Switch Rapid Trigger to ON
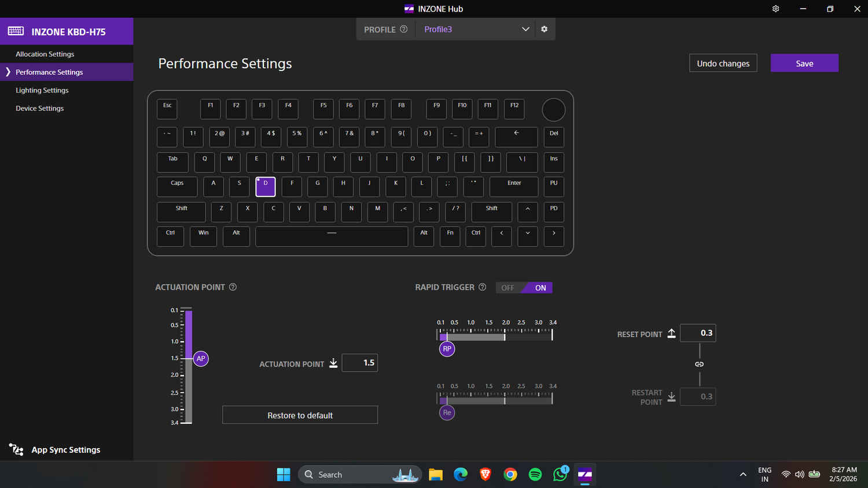 point(540,288)
